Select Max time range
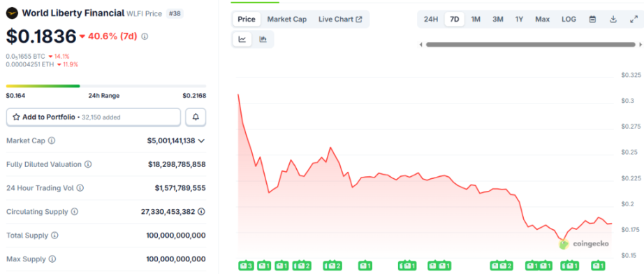This screenshot has height=274, width=644. [542, 20]
